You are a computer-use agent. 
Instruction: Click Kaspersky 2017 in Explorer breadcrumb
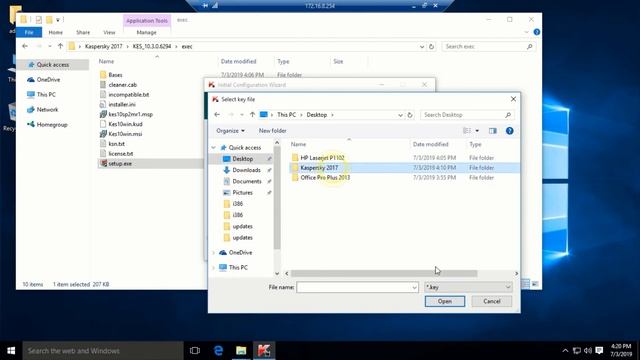[x=103, y=47]
